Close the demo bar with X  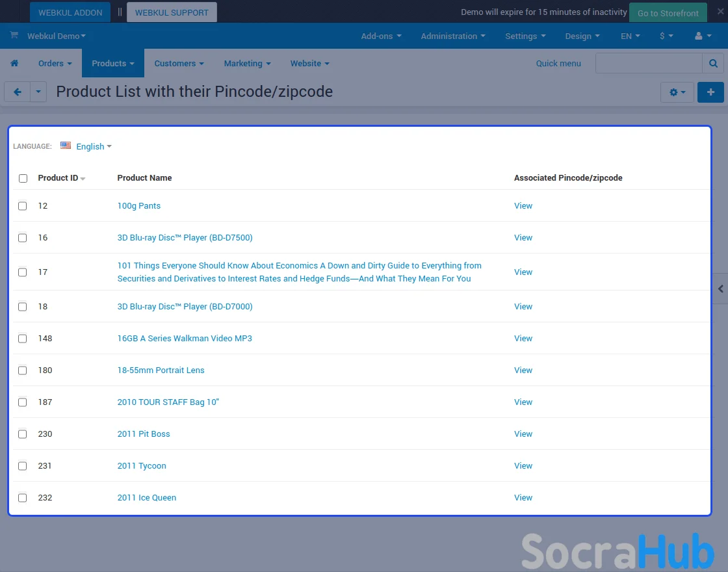click(720, 12)
